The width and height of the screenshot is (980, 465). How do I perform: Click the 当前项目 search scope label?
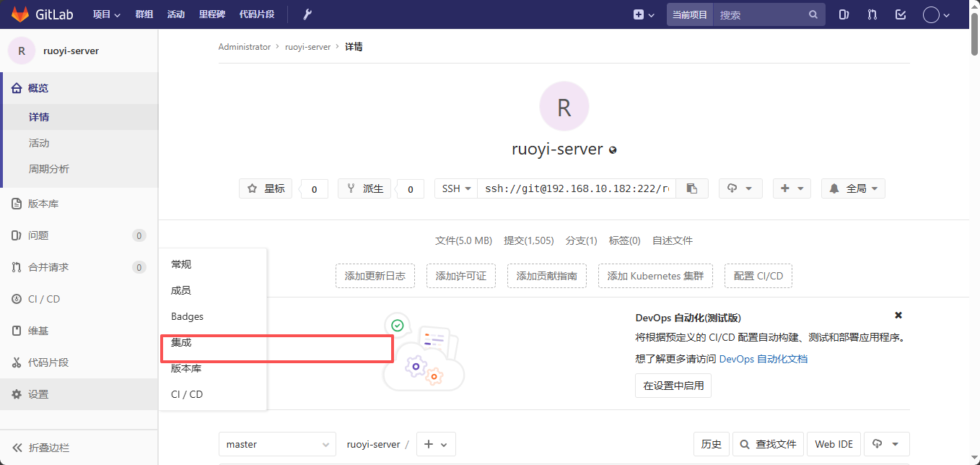tap(690, 14)
